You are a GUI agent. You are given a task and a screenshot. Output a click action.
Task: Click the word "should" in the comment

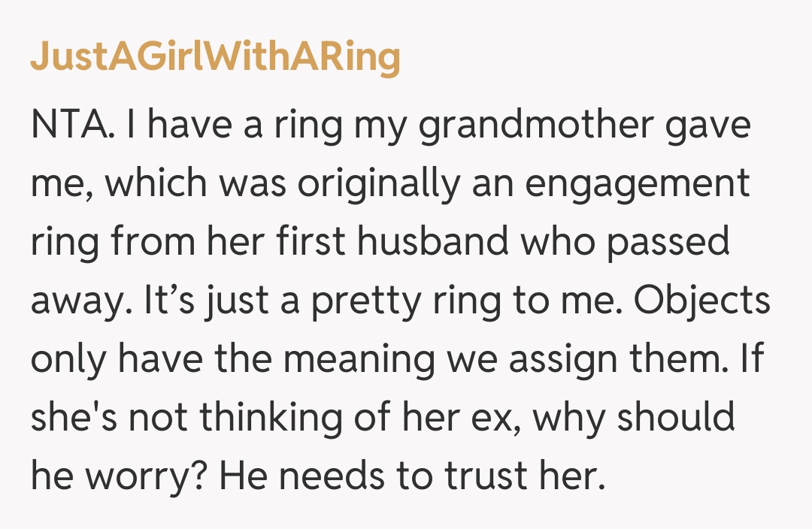[x=674, y=417]
